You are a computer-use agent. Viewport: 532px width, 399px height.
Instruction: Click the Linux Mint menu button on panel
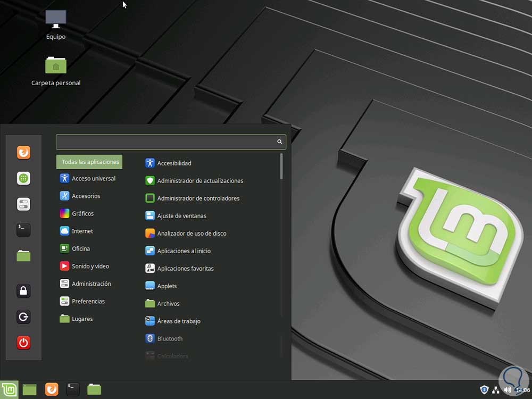tap(9, 389)
